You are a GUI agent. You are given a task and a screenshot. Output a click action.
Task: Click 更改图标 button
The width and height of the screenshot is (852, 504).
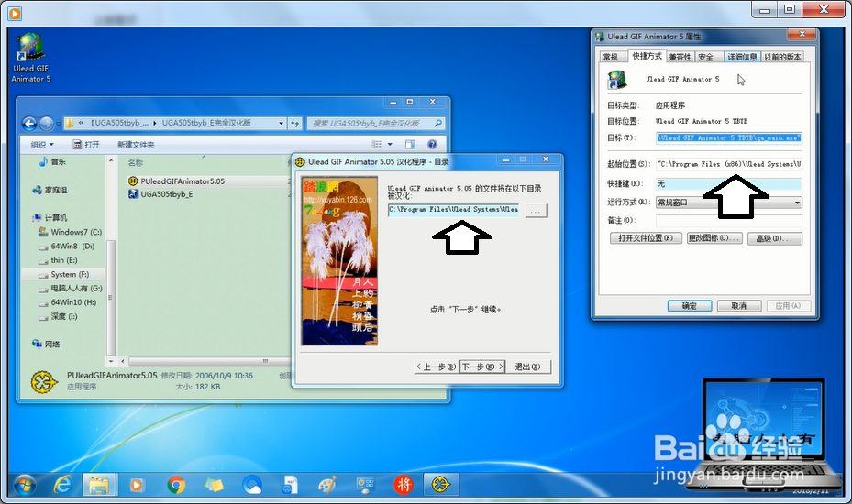(x=714, y=238)
